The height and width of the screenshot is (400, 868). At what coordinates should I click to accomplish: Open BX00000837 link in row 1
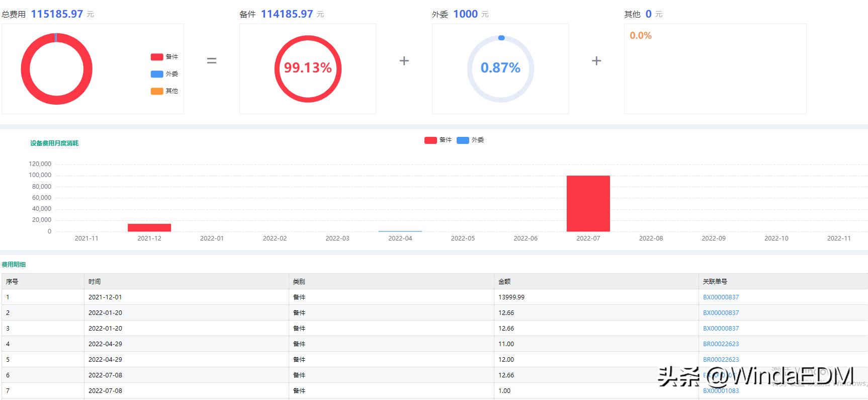point(721,297)
